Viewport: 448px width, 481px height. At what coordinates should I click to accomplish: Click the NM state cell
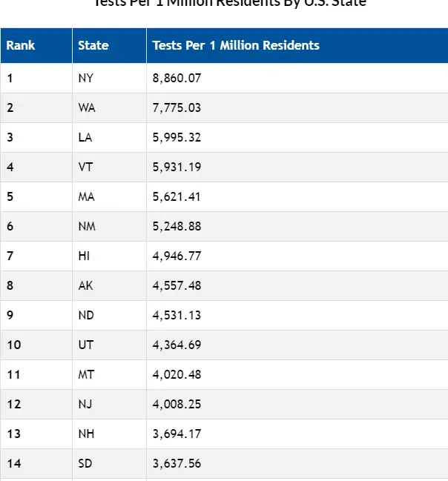(x=87, y=226)
